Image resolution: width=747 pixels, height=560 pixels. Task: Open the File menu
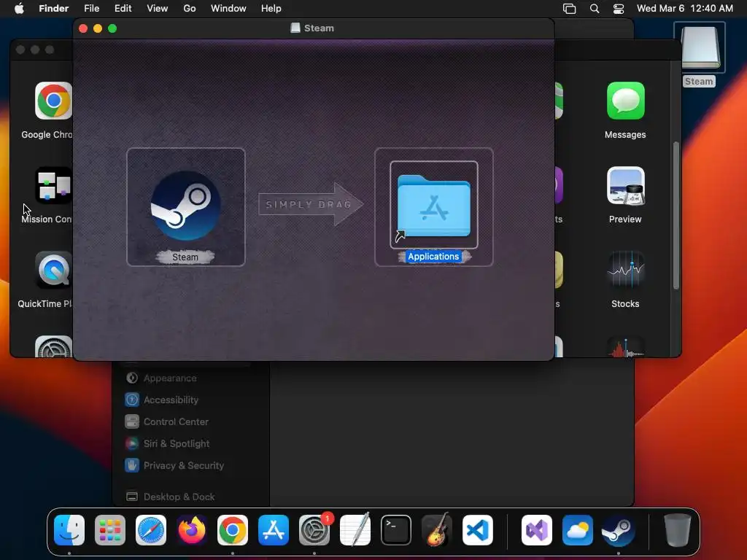(91, 8)
